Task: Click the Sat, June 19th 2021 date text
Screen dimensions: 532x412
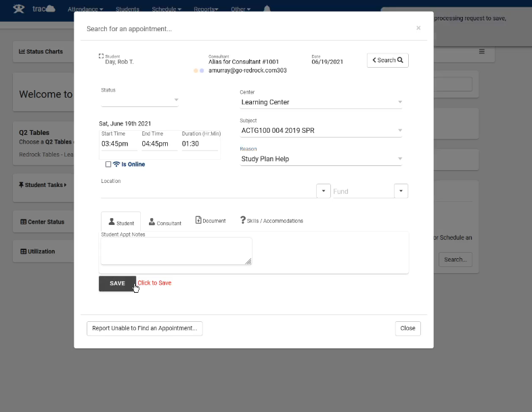Action: point(125,123)
